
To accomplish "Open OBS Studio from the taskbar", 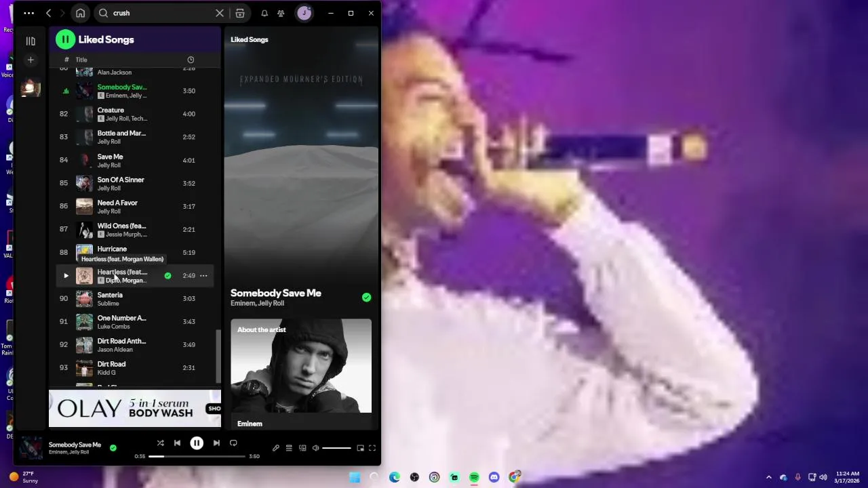I will (x=414, y=477).
